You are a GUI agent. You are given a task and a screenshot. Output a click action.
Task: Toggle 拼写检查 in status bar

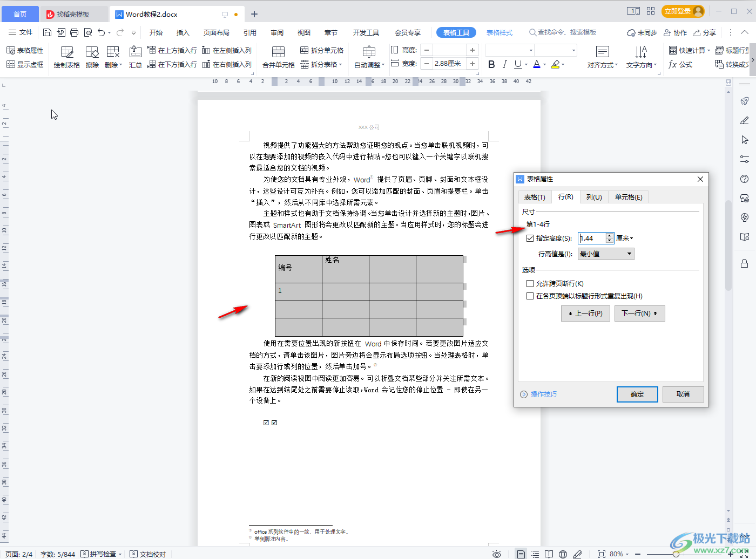coord(101,554)
